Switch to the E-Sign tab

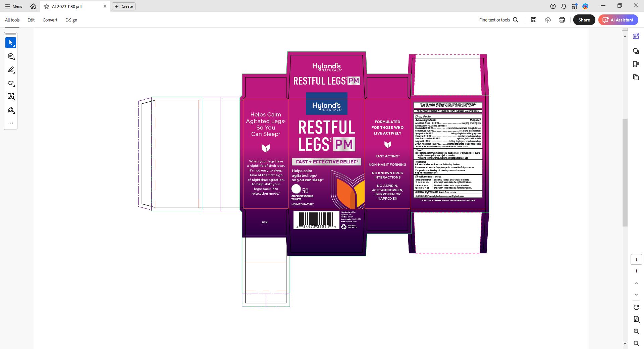pos(71,20)
